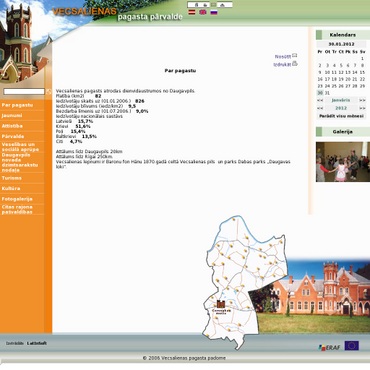Click the Kalendārs panel heading
The image size is (370, 370).
(343, 35)
